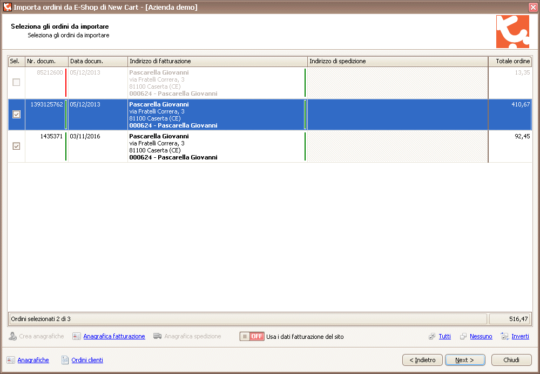540x374 pixels.
Task: Click Totale ordine column header
Action: [x=510, y=61]
